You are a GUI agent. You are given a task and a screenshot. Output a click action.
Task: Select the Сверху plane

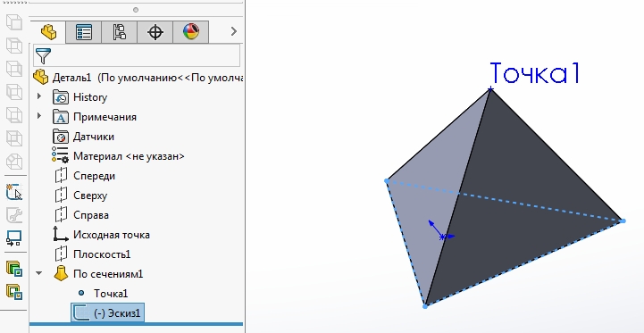90,196
